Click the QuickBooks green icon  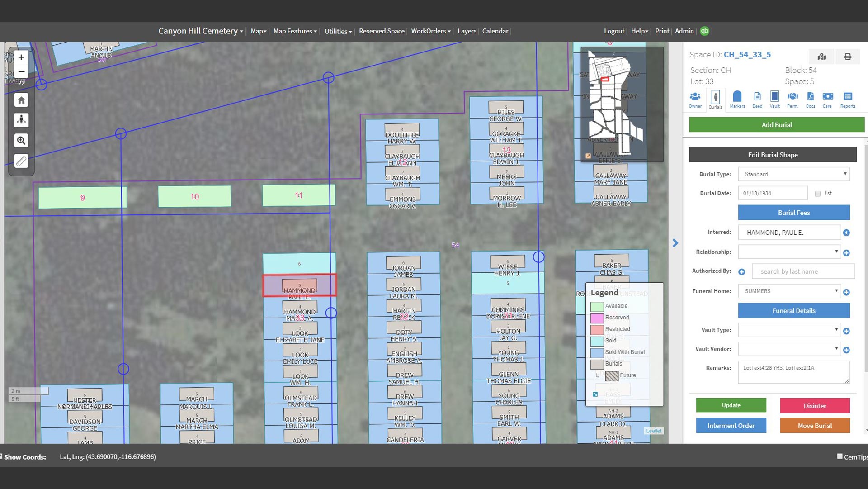click(704, 31)
